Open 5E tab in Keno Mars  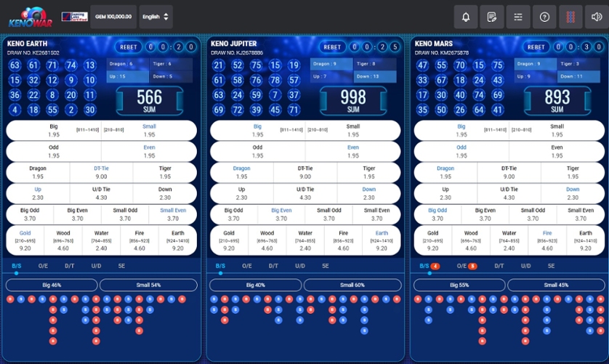(x=551, y=266)
